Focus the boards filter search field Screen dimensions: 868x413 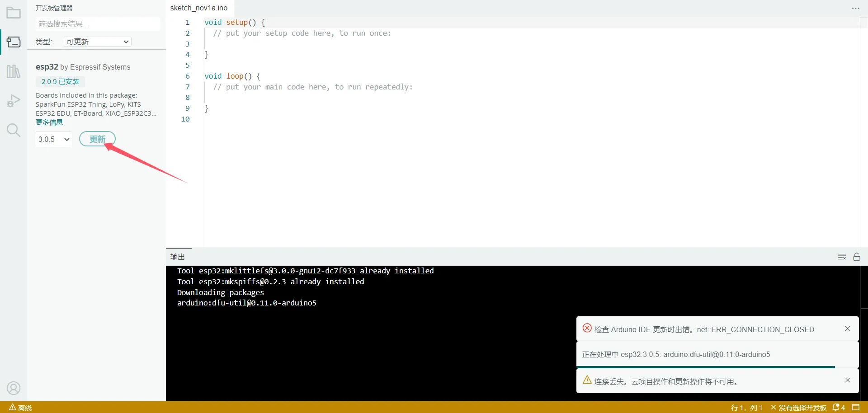(x=97, y=23)
